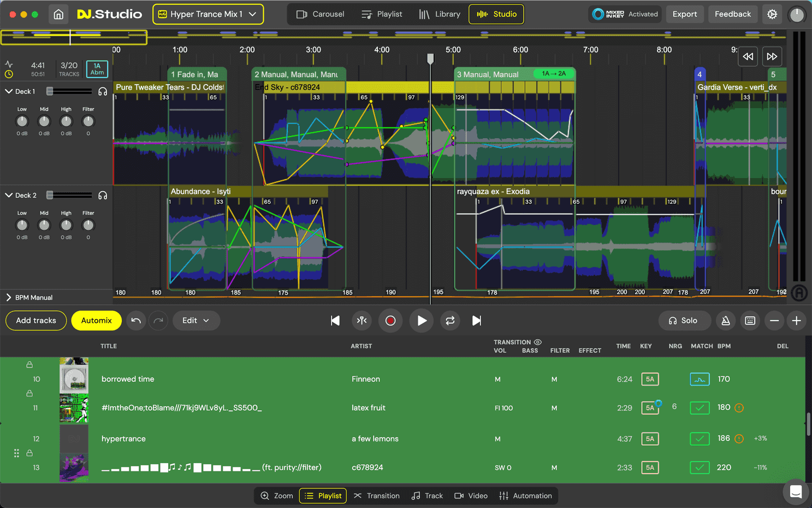Screen dimensions: 812x508
Task: Open the chat support bubble icon
Action: point(796,492)
